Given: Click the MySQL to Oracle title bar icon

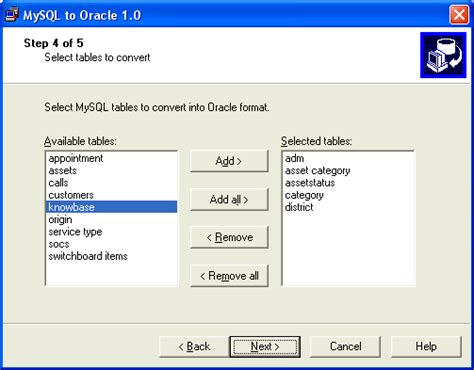Looking at the screenshot, I should point(12,15).
